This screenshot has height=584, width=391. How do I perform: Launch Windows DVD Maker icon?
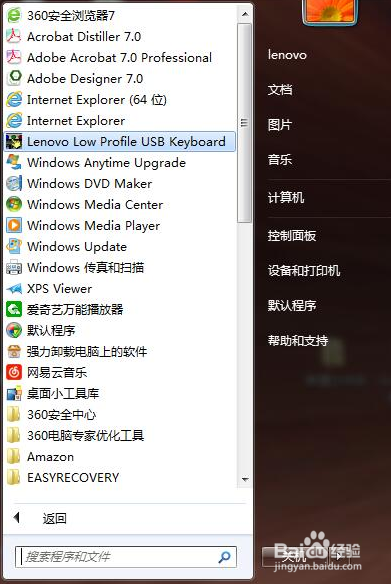(x=14, y=183)
